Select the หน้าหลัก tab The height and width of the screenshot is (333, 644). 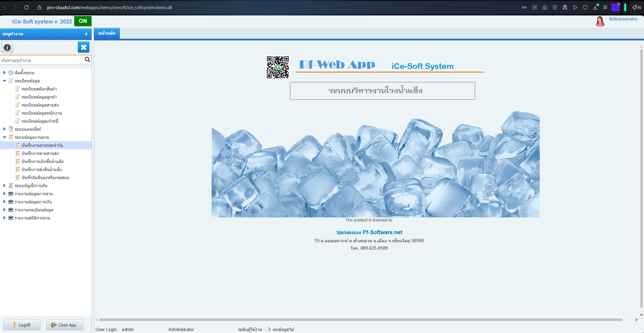click(x=107, y=33)
